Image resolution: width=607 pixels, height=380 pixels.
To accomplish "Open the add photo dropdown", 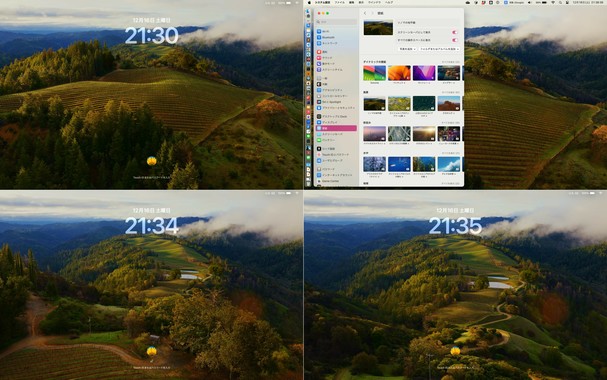I will click(407, 49).
